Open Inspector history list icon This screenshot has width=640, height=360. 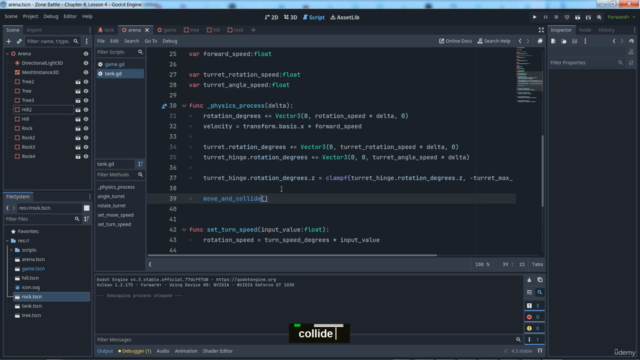[x=631, y=41]
